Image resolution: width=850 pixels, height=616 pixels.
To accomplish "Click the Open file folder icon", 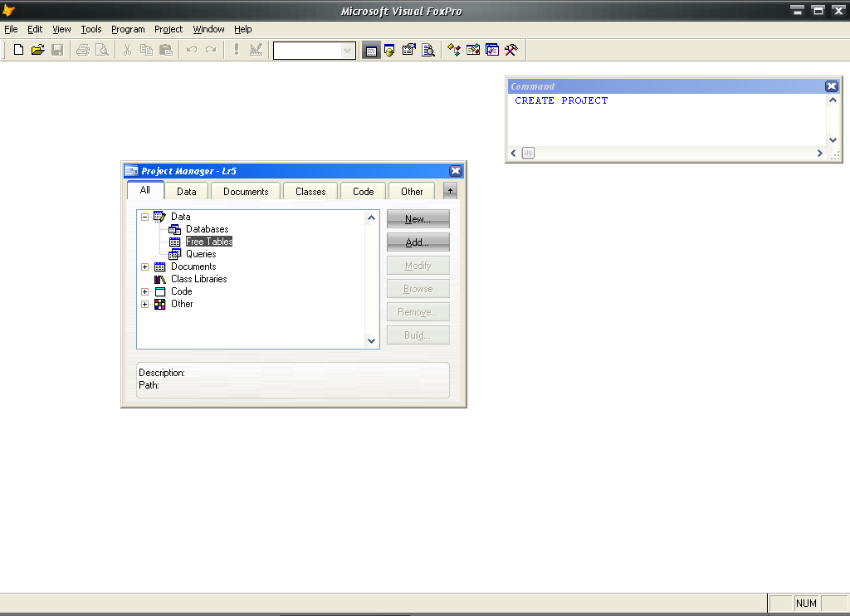I will point(38,50).
